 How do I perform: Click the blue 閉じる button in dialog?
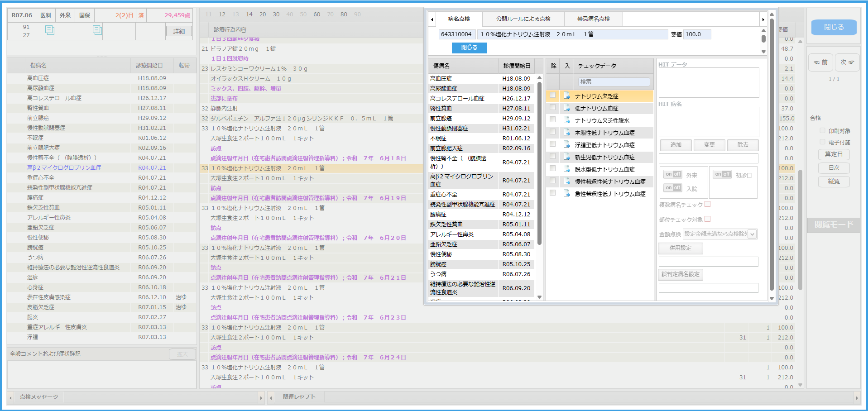point(469,48)
